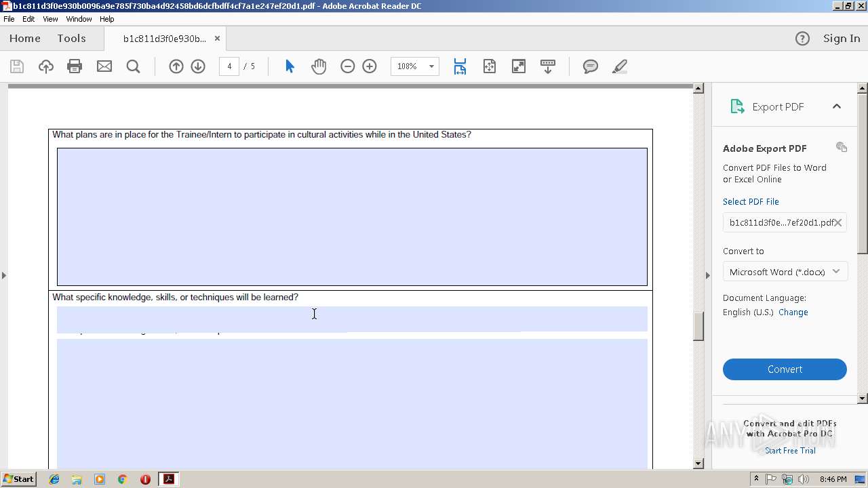
Task: Select the b1c811d3f0e930b document tab
Action: point(165,39)
